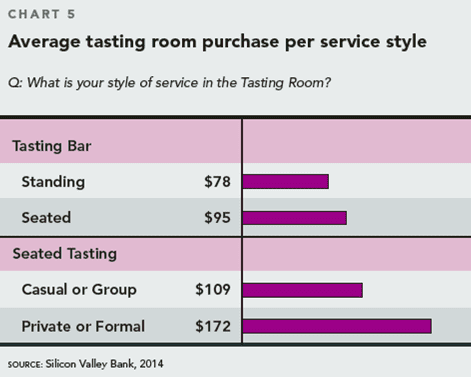
Task: Click the Seated row label
Action: click(x=46, y=218)
